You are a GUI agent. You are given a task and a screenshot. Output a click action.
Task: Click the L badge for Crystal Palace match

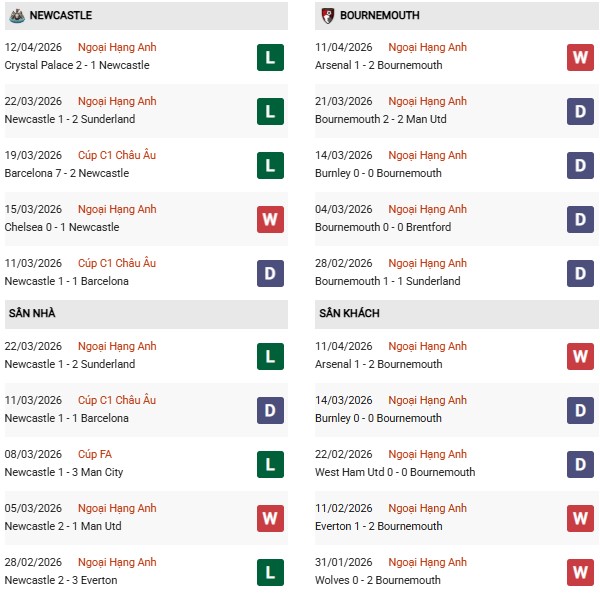coord(269,57)
